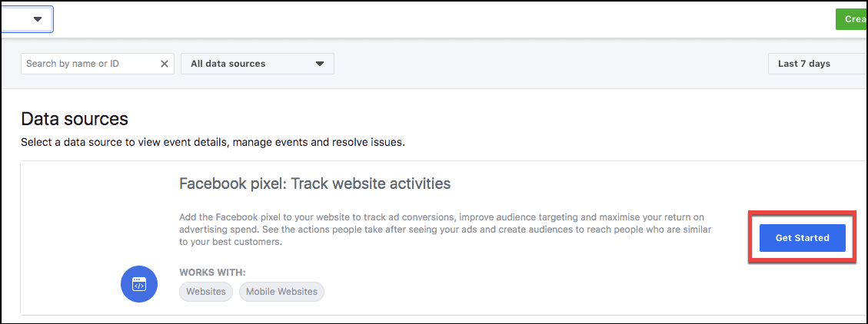Open the Last 7 days date range dropdown

pyautogui.click(x=817, y=64)
